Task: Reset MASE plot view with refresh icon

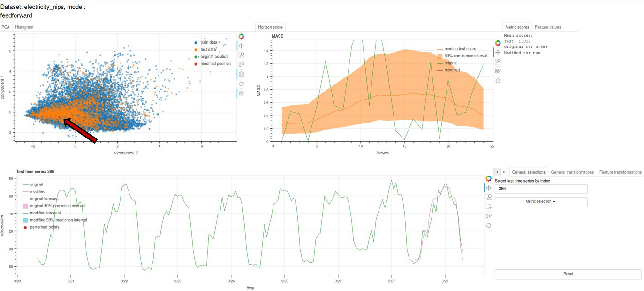Action: click(x=498, y=81)
